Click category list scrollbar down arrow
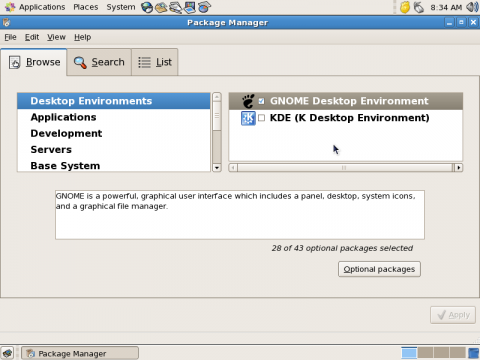Image resolution: width=480 pixels, height=360 pixels. point(217,168)
